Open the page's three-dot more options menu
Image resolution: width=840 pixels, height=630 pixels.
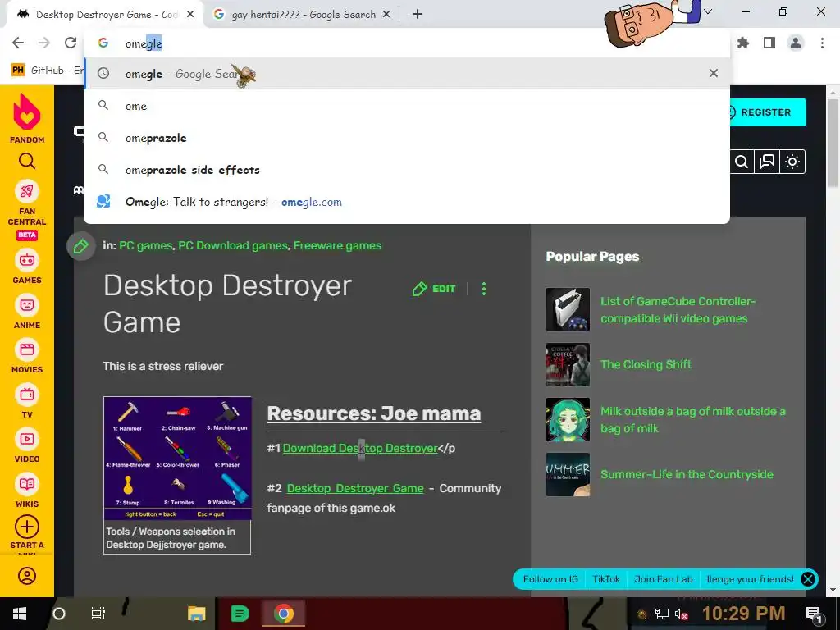[484, 289]
